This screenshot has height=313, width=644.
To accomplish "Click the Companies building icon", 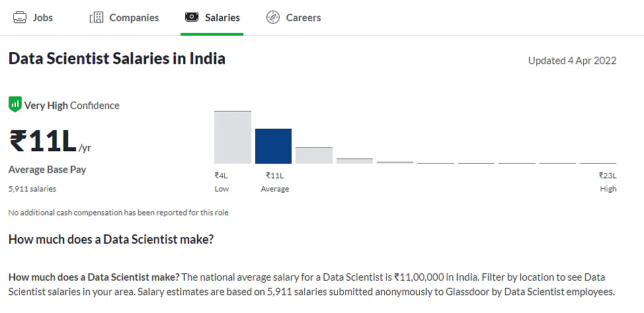I will [97, 18].
